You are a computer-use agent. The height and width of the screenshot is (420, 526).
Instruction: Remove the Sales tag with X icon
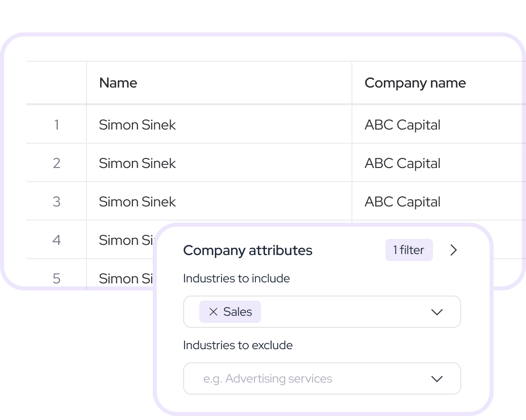tap(213, 312)
